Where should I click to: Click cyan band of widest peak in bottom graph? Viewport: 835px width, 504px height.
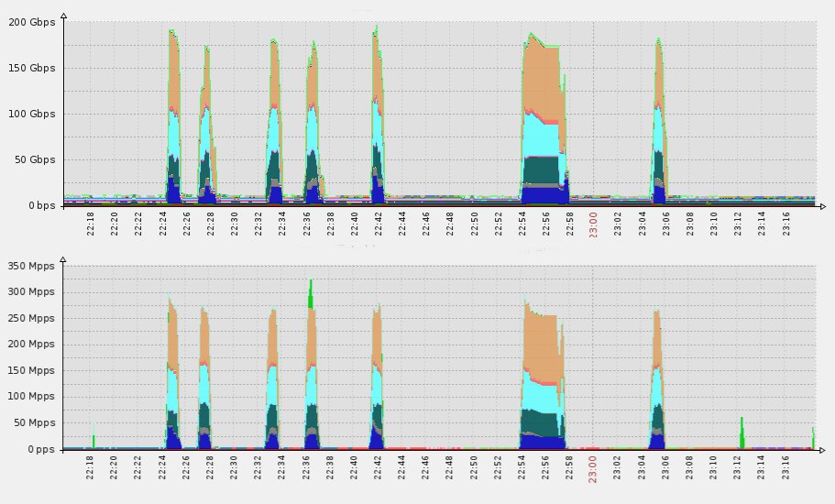[541, 394]
